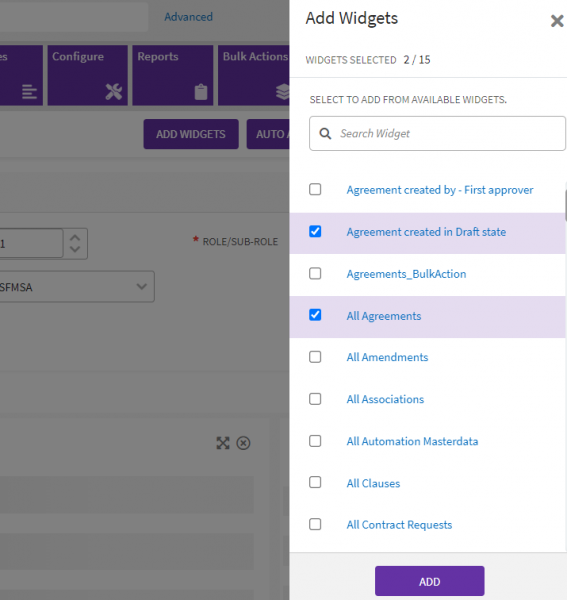Viewport: 567px width, 600px height.
Task: Open the All Agreements link
Action: [384, 316]
